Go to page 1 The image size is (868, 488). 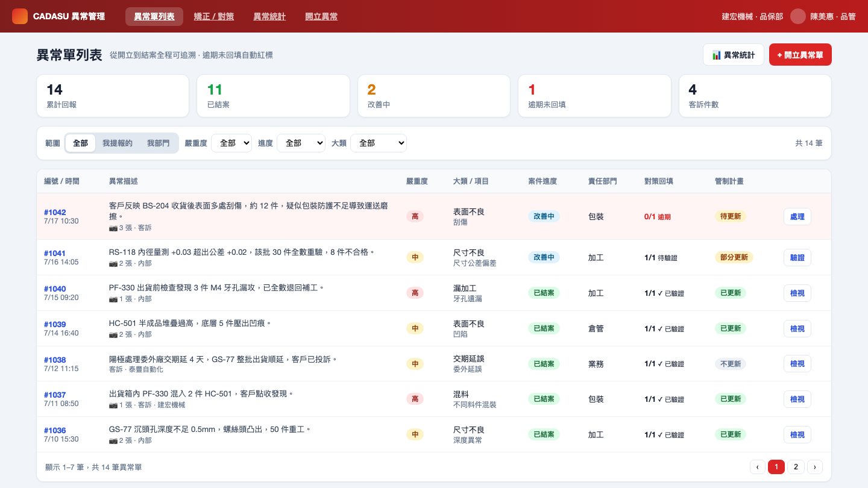[776, 467]
